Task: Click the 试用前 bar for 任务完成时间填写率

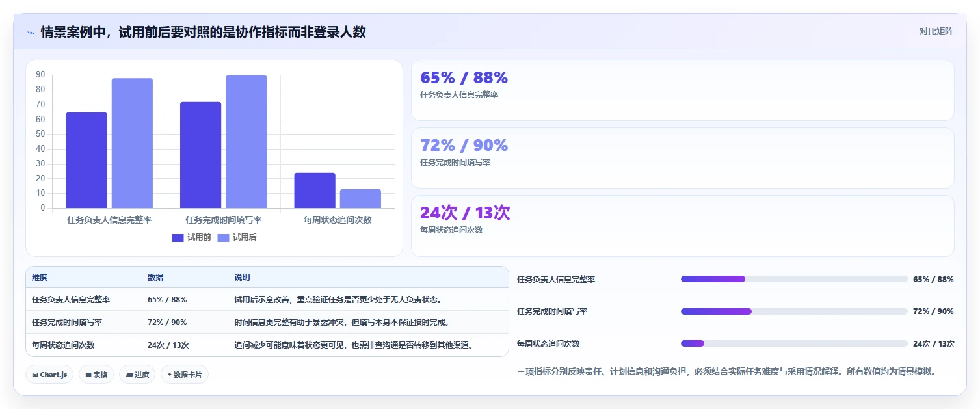Action: click(x=200, y=155)
